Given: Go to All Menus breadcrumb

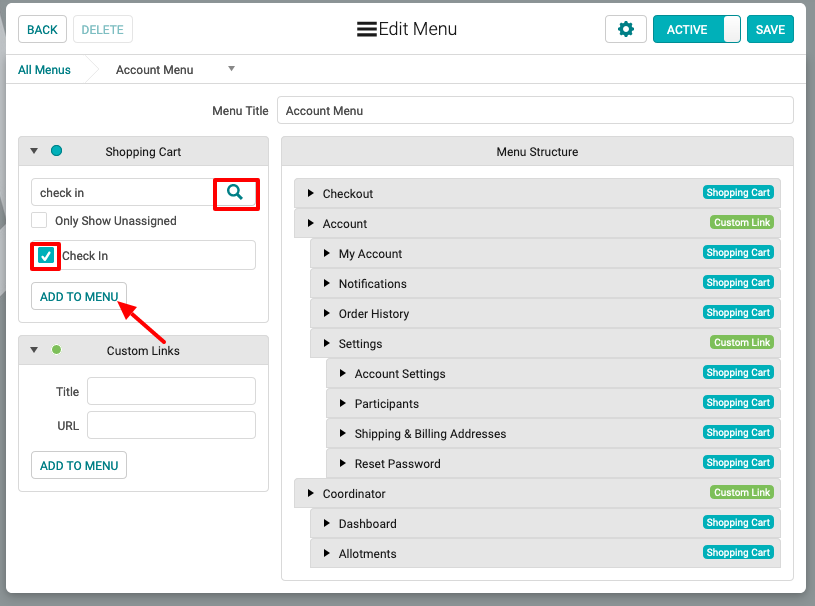Looking at the screenshot, I should point(44,70).
